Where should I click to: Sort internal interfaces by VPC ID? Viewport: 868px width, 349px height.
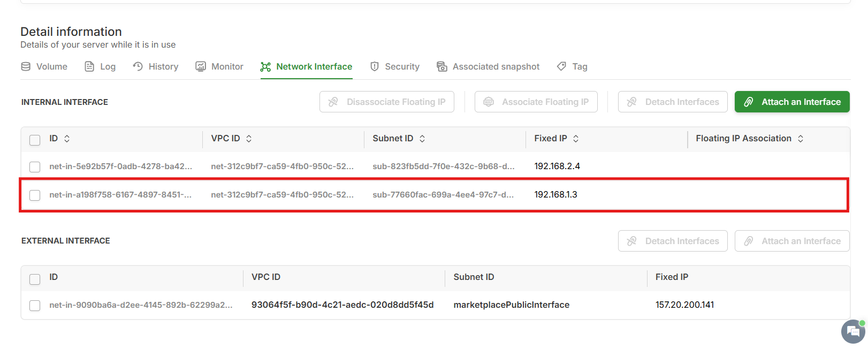[249, 139]
